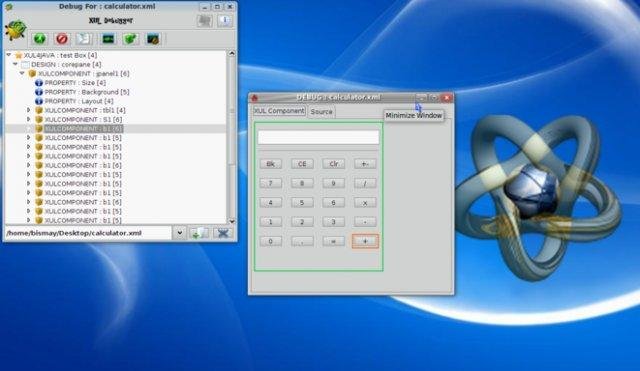
Task: Select PROPERTY : Layout [4] row
Action: click(x=79, y=101)
